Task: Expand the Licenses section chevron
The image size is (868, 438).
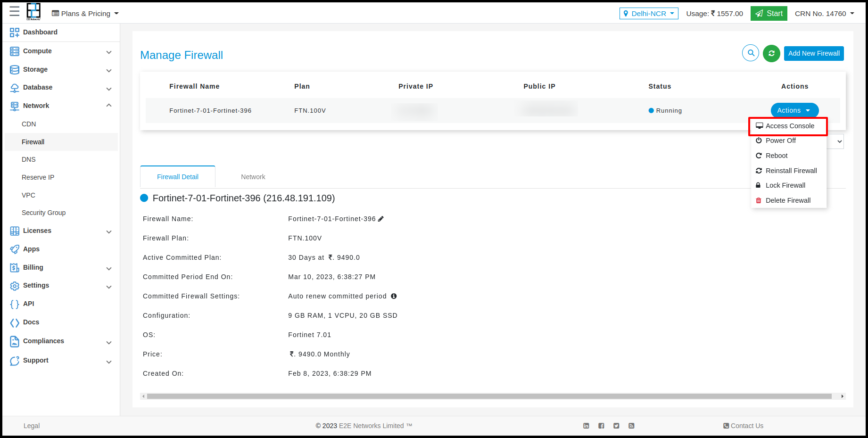Action: pos(109,232)
